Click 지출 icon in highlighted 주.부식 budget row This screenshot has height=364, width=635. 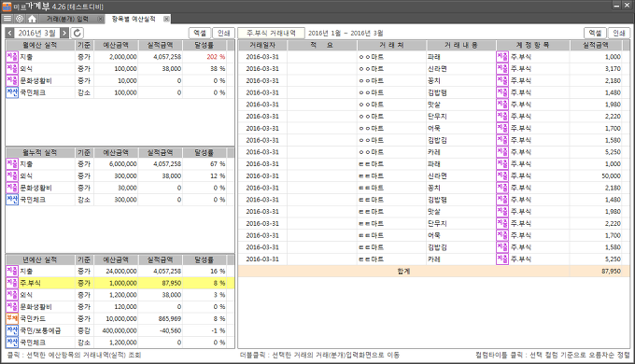pos(12,283)
